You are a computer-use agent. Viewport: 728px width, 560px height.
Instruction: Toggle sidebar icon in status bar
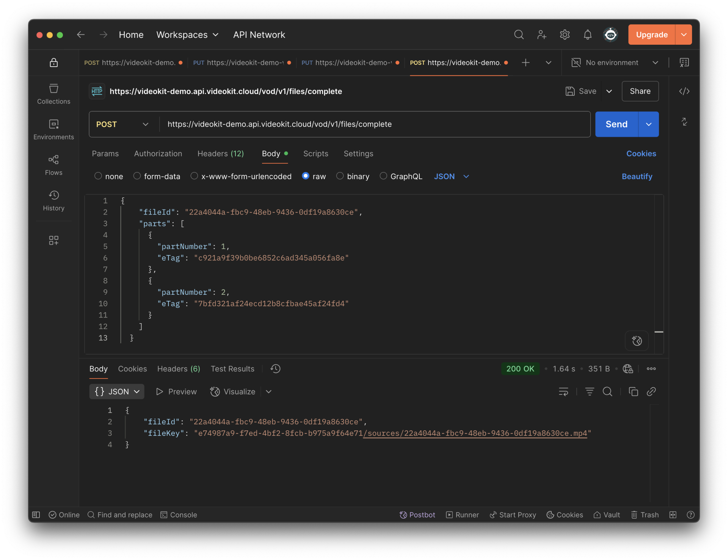coord(36,515)
